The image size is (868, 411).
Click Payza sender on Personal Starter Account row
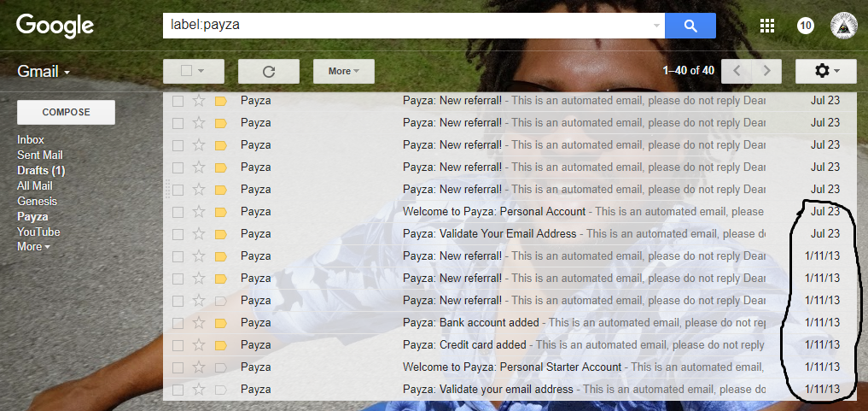(256, 367)
